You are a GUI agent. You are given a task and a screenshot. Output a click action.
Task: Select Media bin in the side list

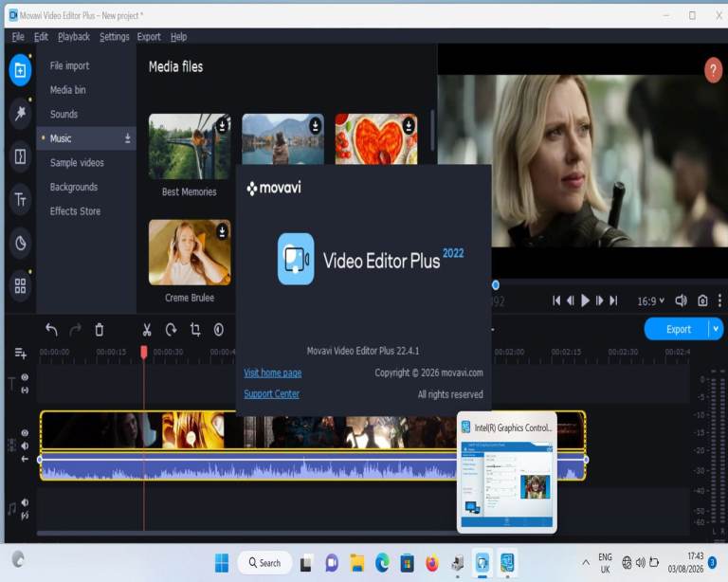pyautogui.click(x=68, y=90)
